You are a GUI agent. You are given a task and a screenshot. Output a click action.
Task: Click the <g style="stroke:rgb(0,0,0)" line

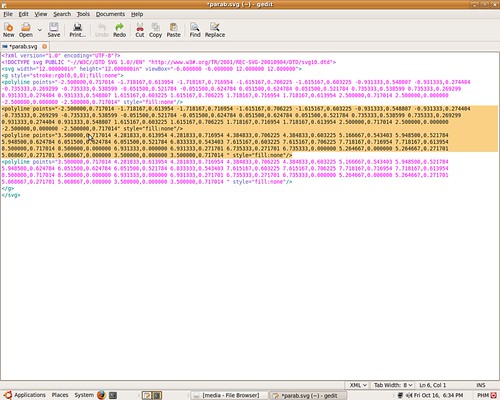click(62, 75)
